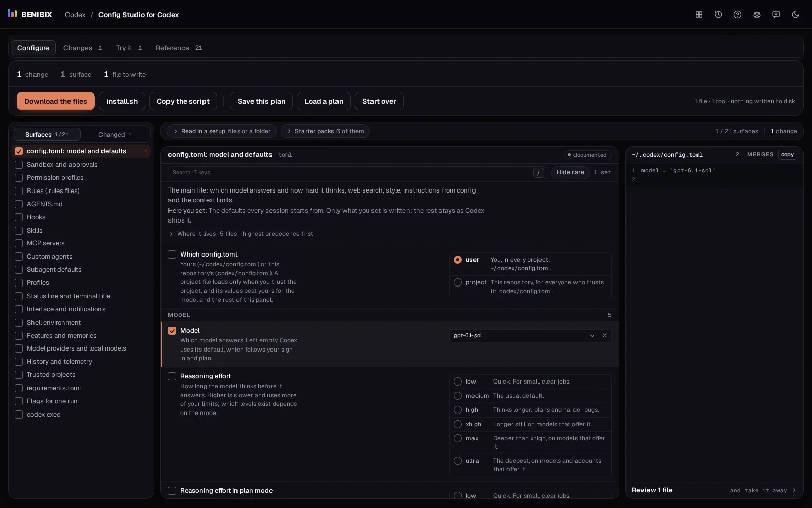The height and width of the screenshot is (508, 812).
Task: Expand Where it lives 5 files
Action: pos(241,234)
